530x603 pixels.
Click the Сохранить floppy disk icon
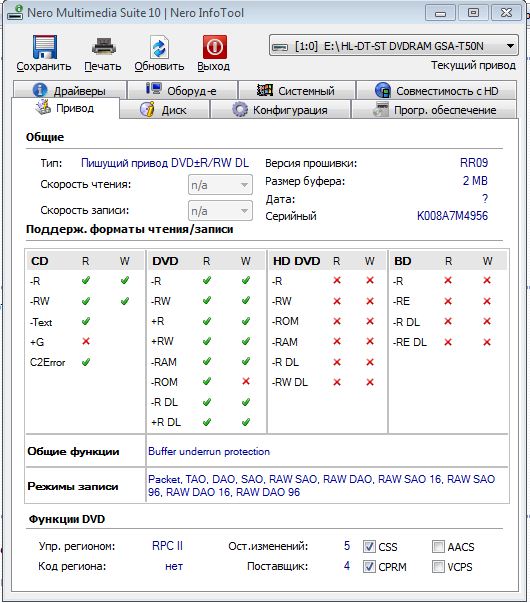pyautogui.click(x=45, y=47)
